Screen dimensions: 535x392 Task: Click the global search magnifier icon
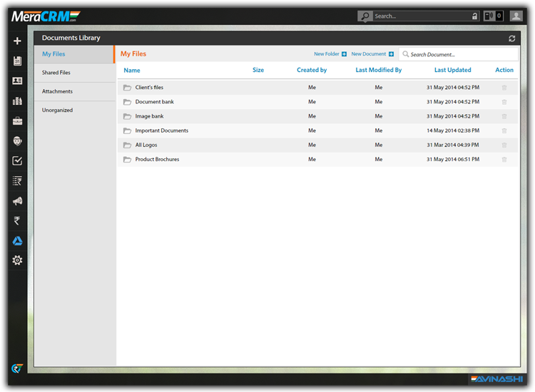tap(365, 16)
